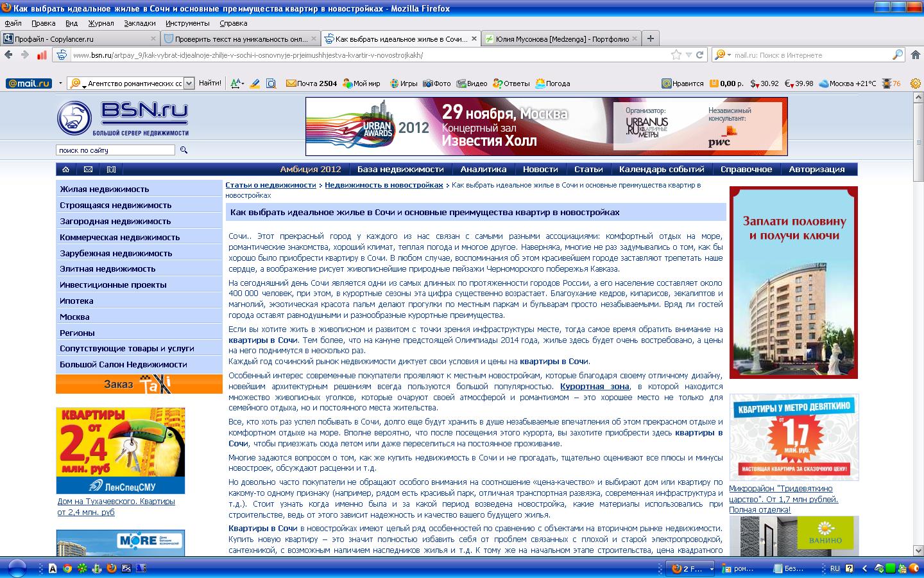Expand the Mail.ru toolbar search query dropdown
This screenshot has width=924, height=578.
coord(189,83)
